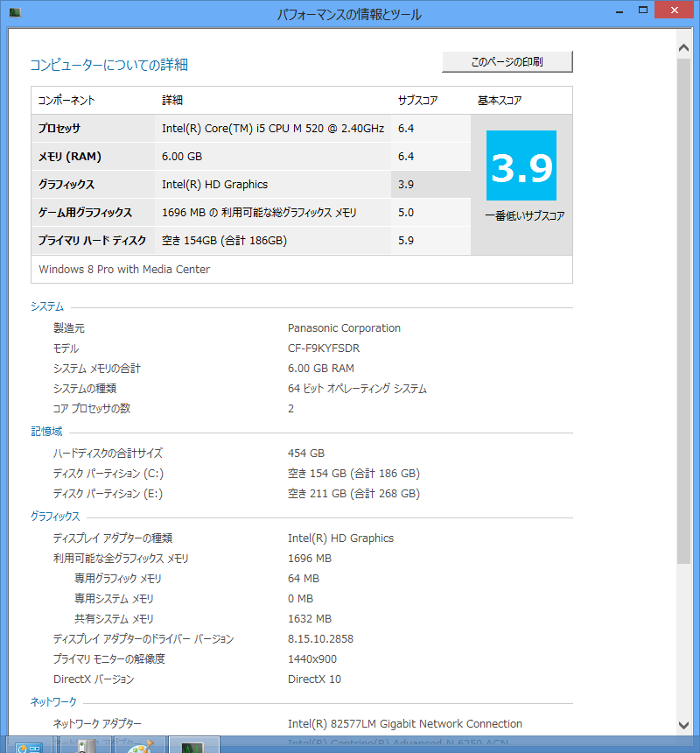The height and width of the screenshot is (753, 700).
Task: Click the 空き 211 GB (合計 268 GB) value
Action: point(353,494)
